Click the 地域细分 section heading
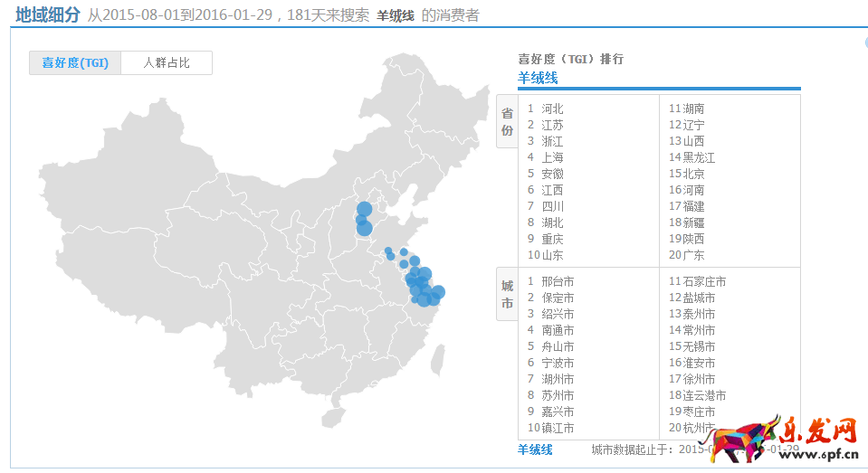868x473 pixels. pos(47,14)
